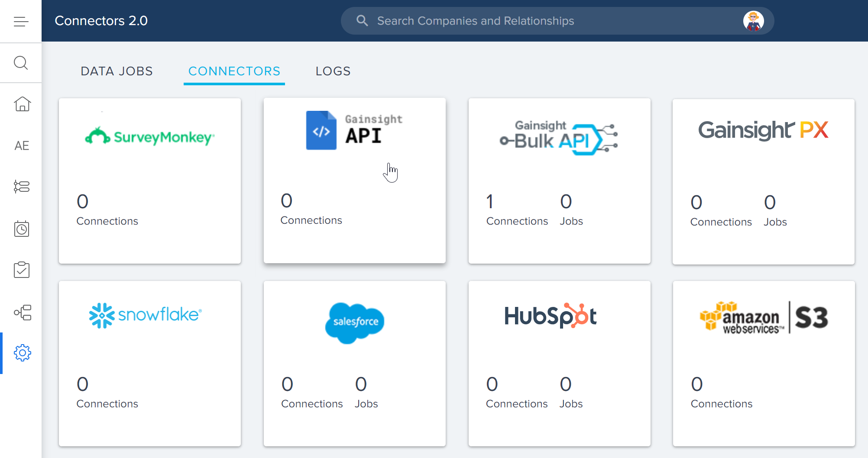Select the CONNECTORS tab
The image size is (868, 458).
(234, 71)
